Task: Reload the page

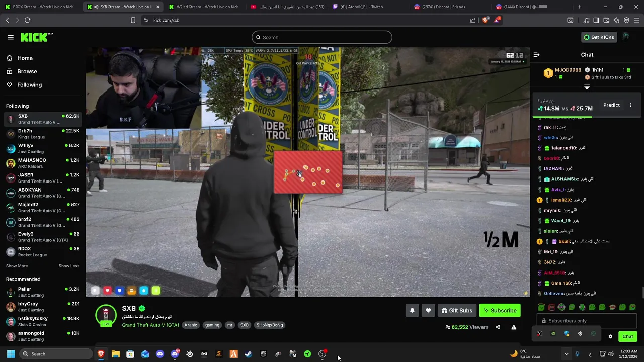Action: 27,20
